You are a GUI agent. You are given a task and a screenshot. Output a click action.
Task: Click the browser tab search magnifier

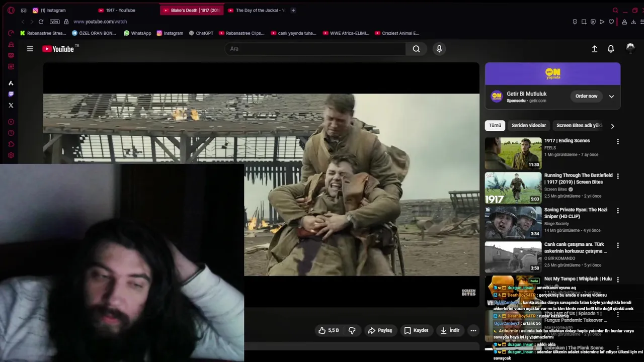tap(615, 10)
